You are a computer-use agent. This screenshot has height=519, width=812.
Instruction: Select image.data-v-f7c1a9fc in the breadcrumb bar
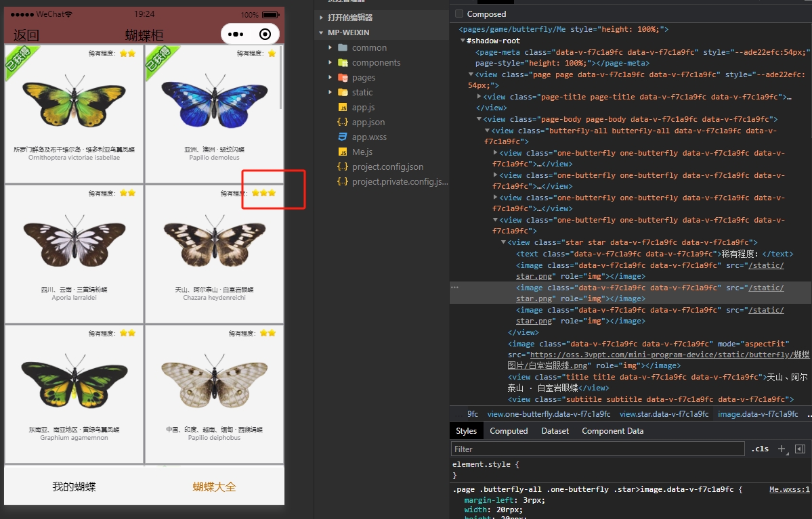point(758,414)
